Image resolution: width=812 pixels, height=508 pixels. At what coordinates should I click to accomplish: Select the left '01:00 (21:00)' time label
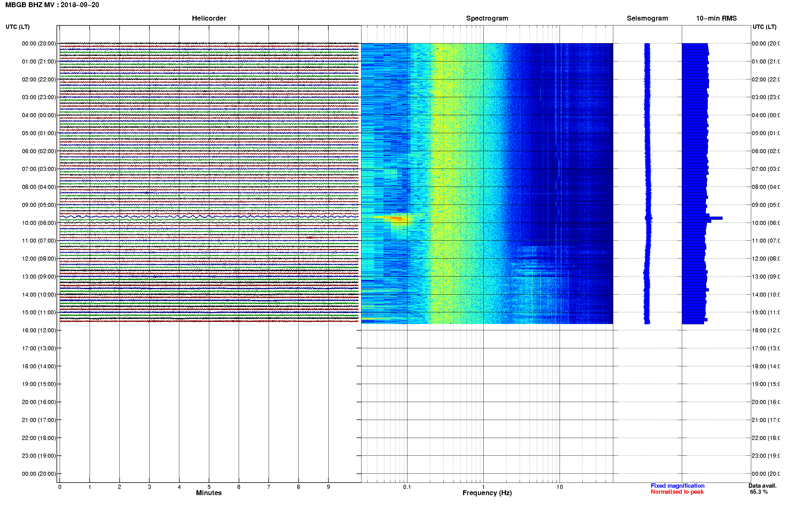tap(39, 61)
